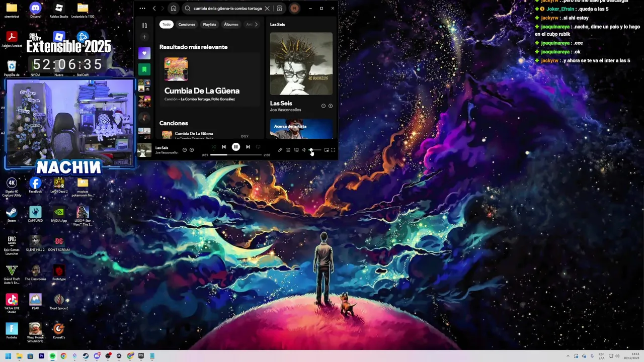The height and width of the screenshot is (362, 644).
Task: Open the Acerca del artista card
Action: (301, 128)
